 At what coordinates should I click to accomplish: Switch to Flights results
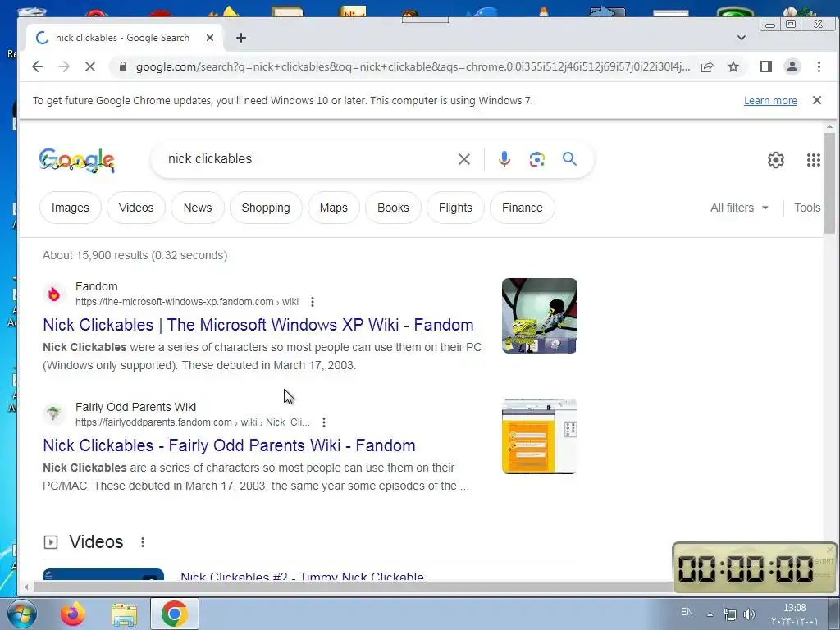point(455,208)
